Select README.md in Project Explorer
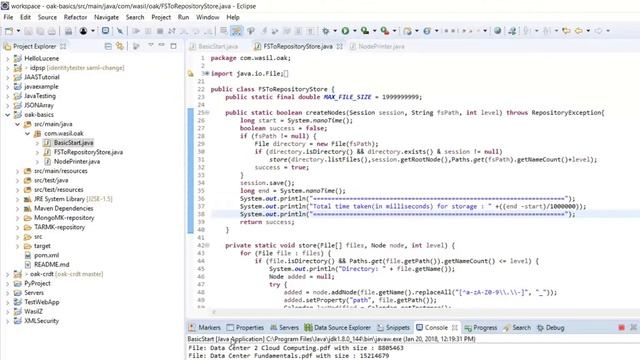The width and height of the screenshot is (640, 360). coord(51,265)
